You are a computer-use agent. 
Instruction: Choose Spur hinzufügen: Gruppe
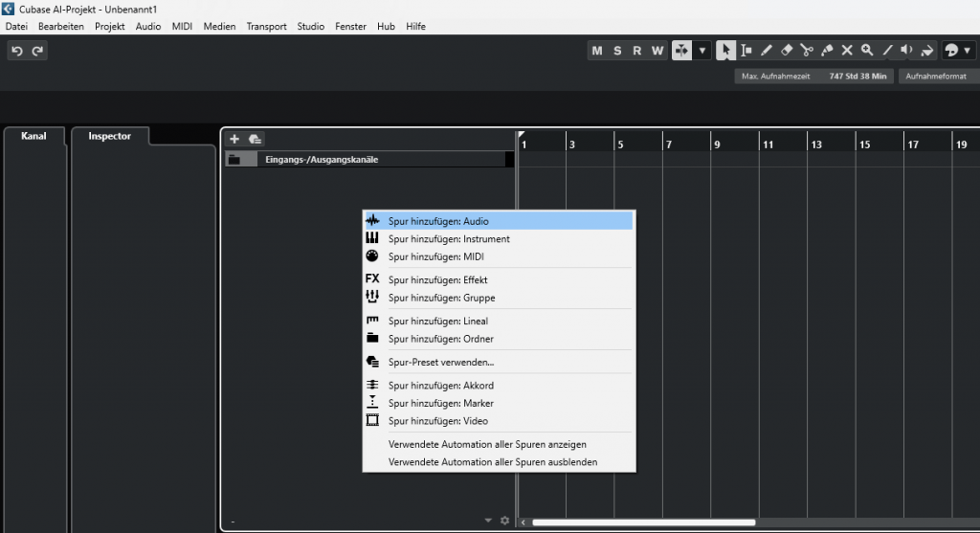(499, 298)
